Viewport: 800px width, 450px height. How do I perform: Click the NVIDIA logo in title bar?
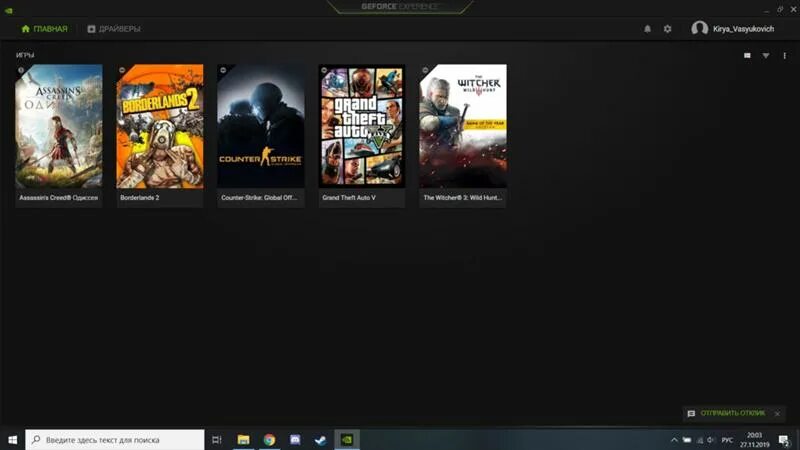point(9,10)
